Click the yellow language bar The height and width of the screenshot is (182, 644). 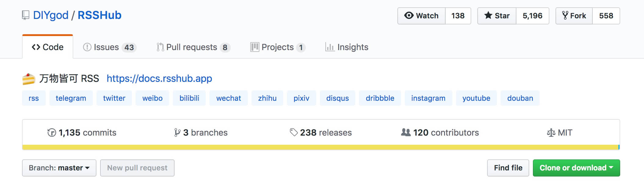coord(320,147)
